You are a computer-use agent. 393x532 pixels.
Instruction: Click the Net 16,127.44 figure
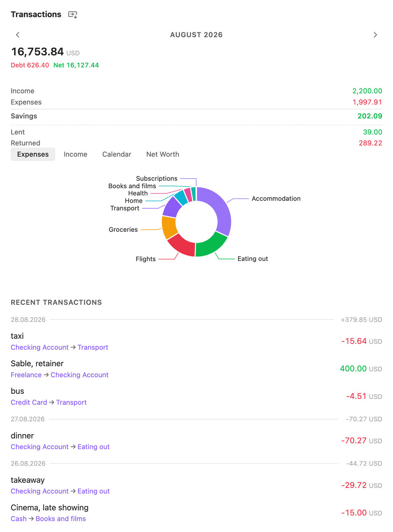coord(76,65)
